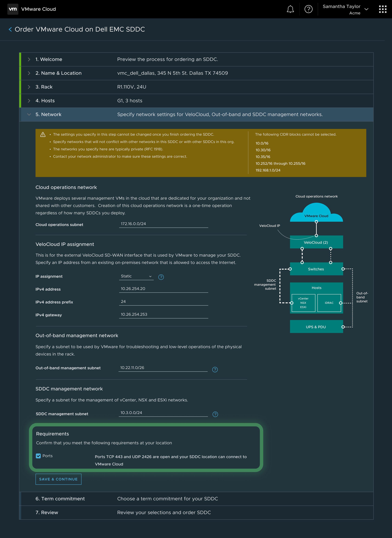Show help for SDDC management subnet
This screenshot has width=392, height=538.
[215, 414]
